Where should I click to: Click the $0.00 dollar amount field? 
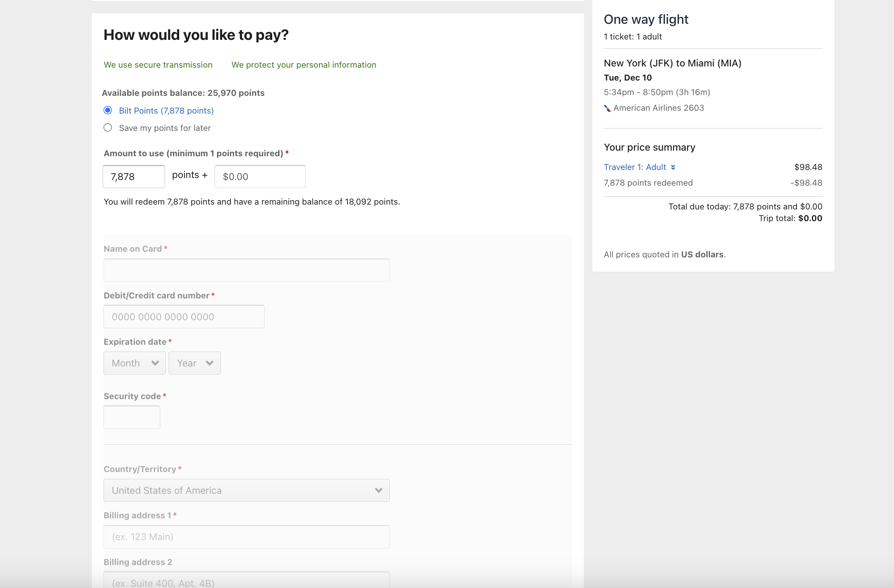coord(260,176)
